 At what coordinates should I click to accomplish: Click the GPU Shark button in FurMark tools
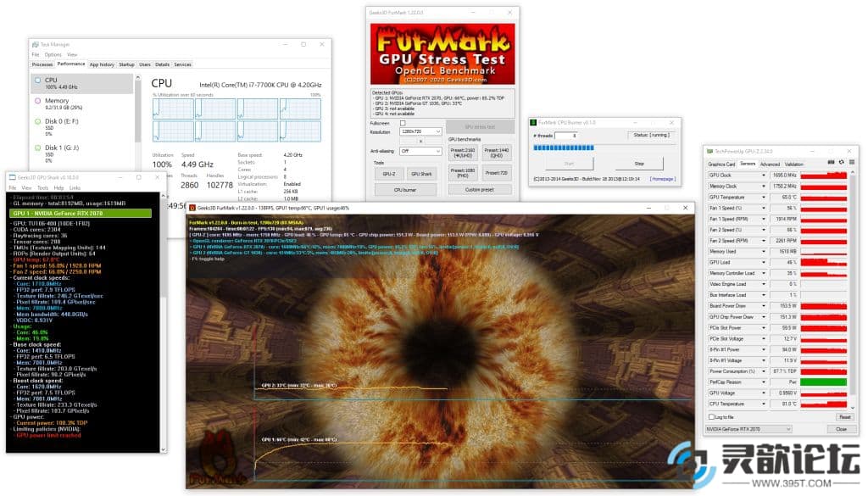click(x=421, y=174)
